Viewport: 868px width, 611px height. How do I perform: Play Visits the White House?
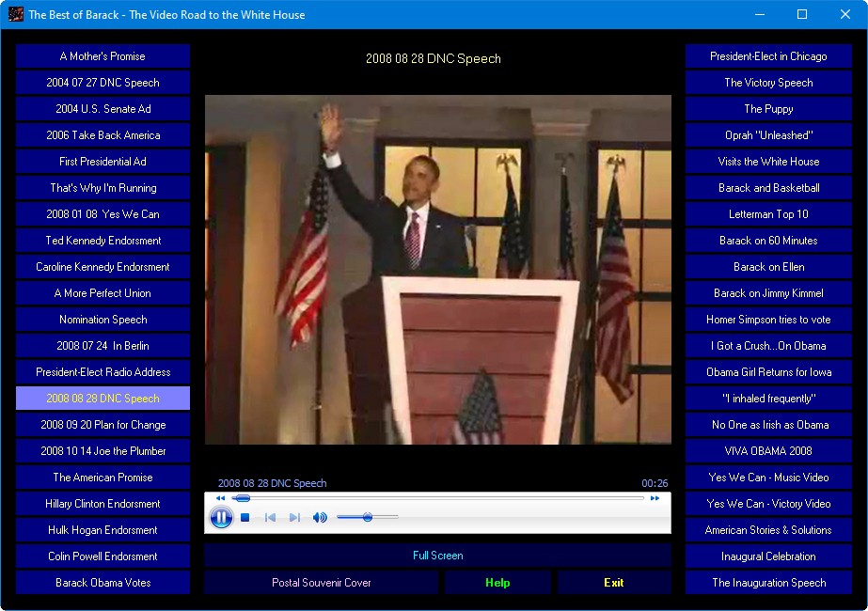pos(768,161)
